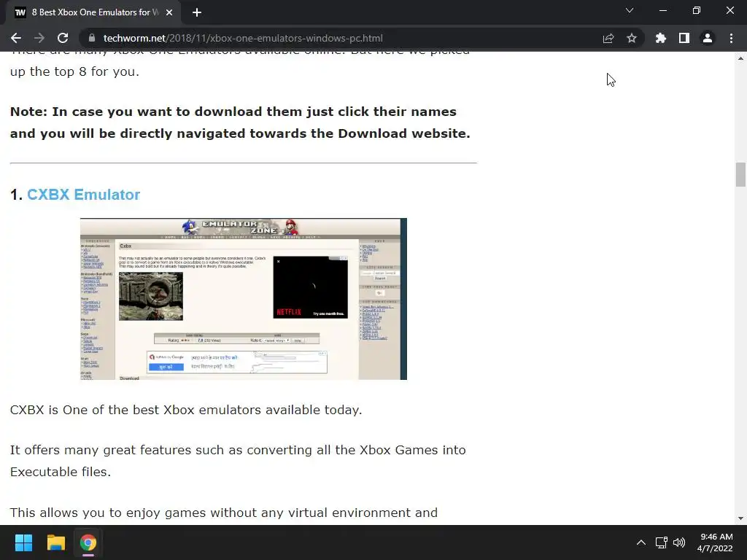Show hidden system tray icons
This screenshot has width=747, height=560.
pos(641,542)
